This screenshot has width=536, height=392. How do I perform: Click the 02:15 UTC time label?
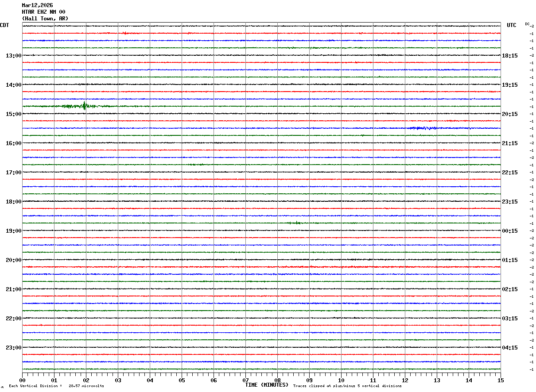pos(510,289)
